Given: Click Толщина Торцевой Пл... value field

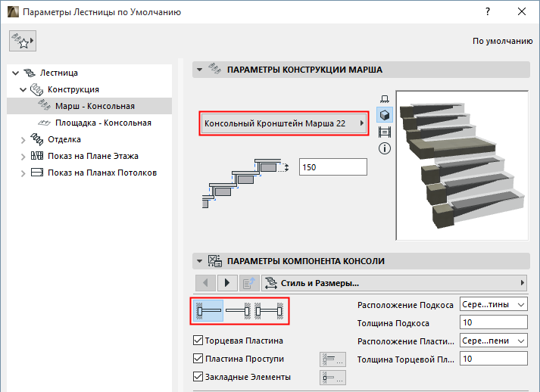Looking at the screenshot, I should click(x=494, y=359).
